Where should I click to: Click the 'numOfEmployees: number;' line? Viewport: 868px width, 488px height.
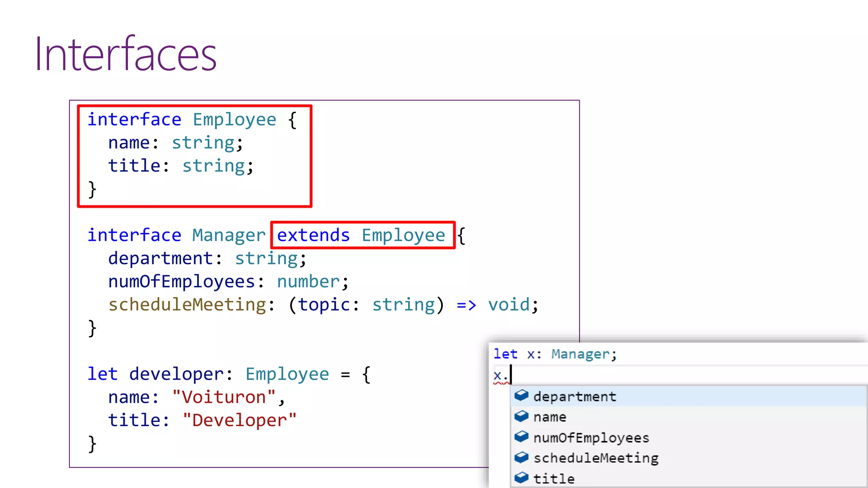(228, 282)
